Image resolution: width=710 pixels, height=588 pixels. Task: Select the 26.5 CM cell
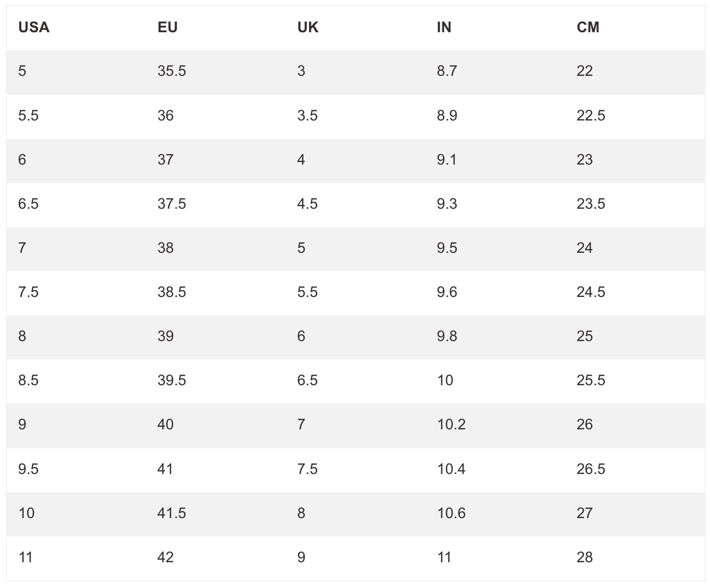click(x=591, y=469)
